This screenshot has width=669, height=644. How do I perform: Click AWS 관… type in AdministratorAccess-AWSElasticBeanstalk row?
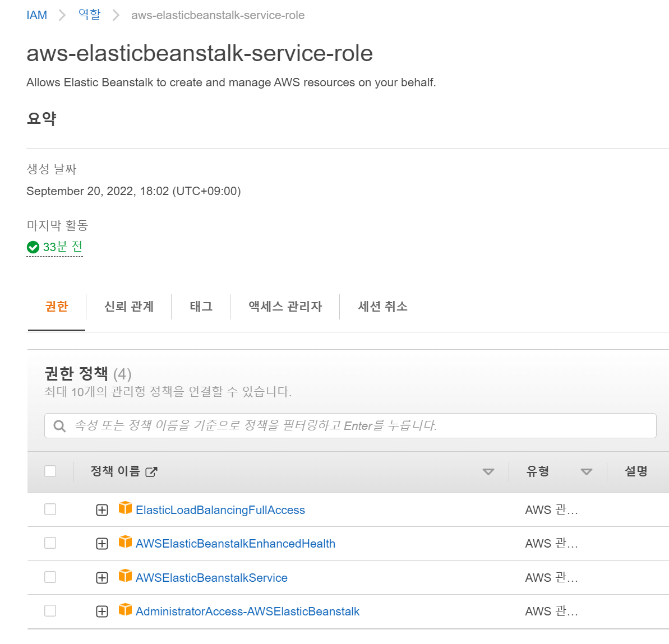[551, 611]
